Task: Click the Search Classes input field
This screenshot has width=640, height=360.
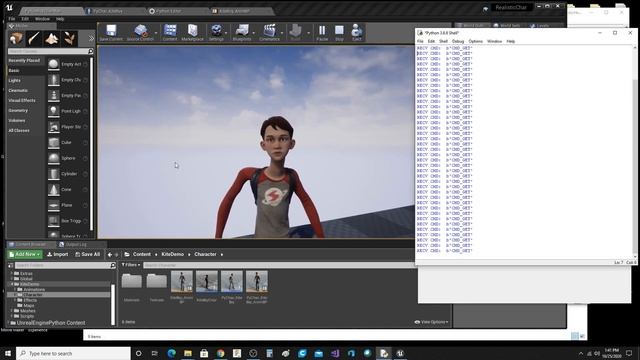Action: [x=50, y=51]
